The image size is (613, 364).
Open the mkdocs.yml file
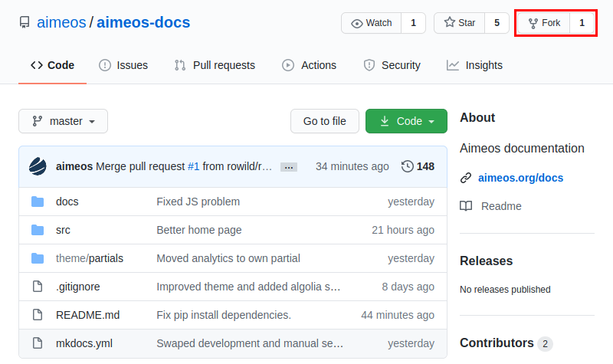pos(84,343)
